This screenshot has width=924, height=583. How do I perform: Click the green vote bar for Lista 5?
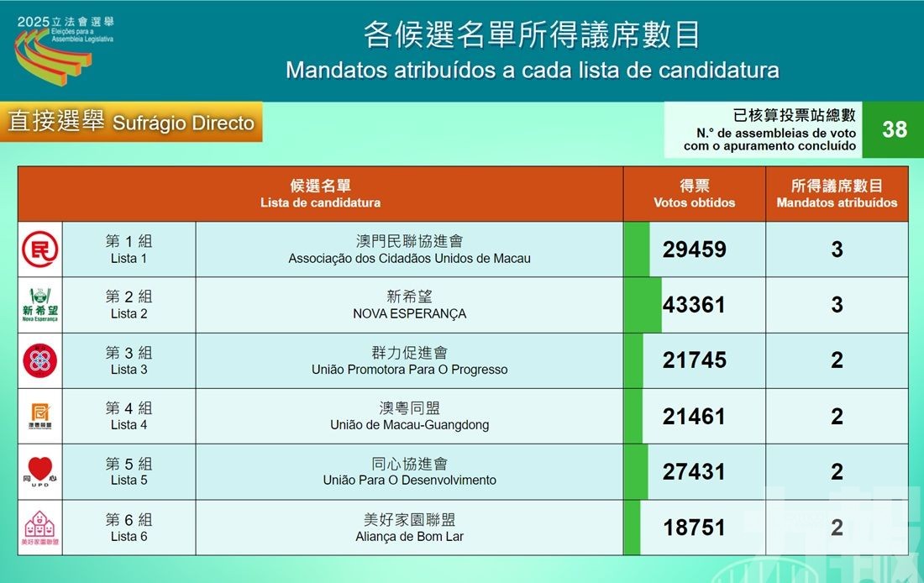636,471
